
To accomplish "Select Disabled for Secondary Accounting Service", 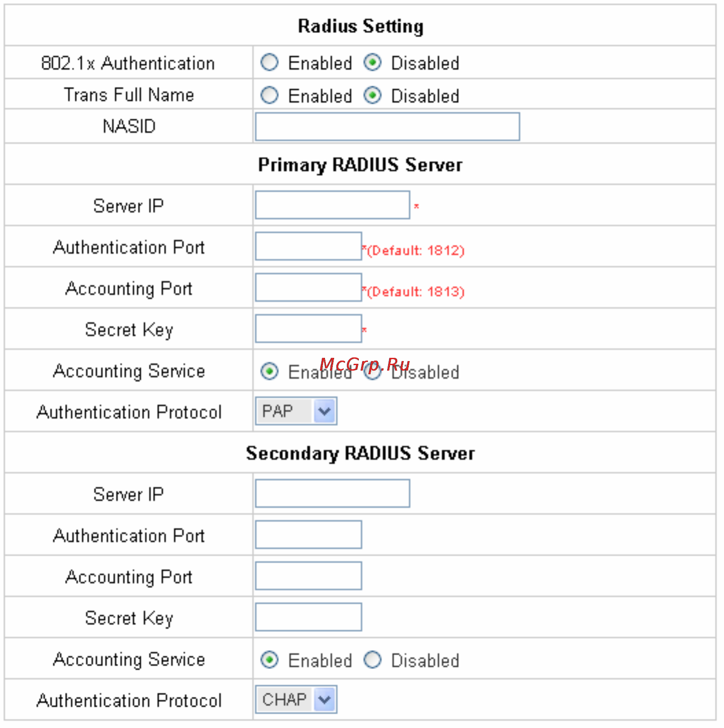I will click(373, 660).
